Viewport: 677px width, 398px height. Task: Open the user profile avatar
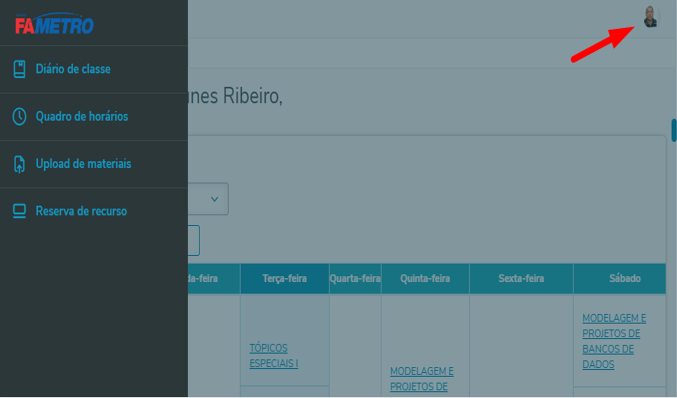click(650, 17)
